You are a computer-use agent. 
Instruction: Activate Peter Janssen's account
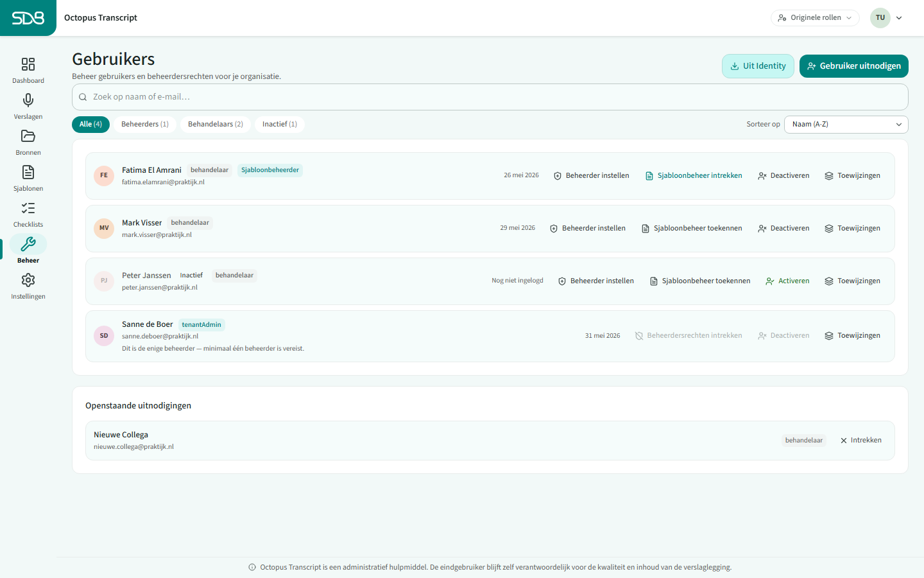pos(787,281)
